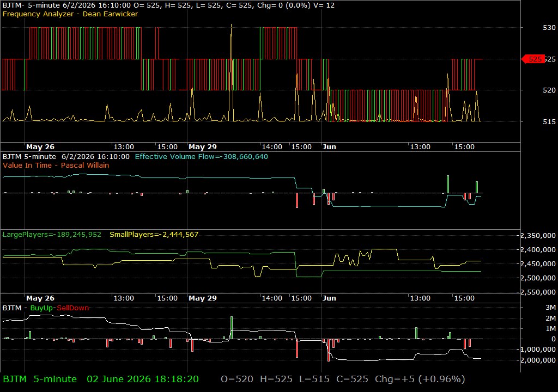Click the 3M axis label in BuyUp panel
The width and height of the screenshot is (558, 392).
[x=550, y=308]
